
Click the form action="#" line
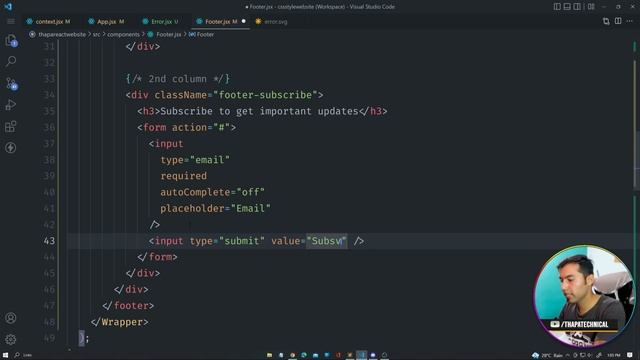(x=187, y=127)
